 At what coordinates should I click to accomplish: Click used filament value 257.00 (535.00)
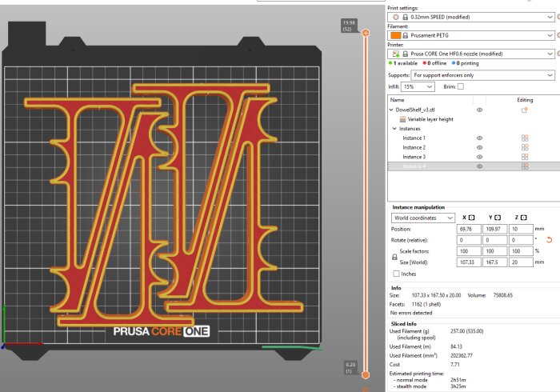click(466, 331)
